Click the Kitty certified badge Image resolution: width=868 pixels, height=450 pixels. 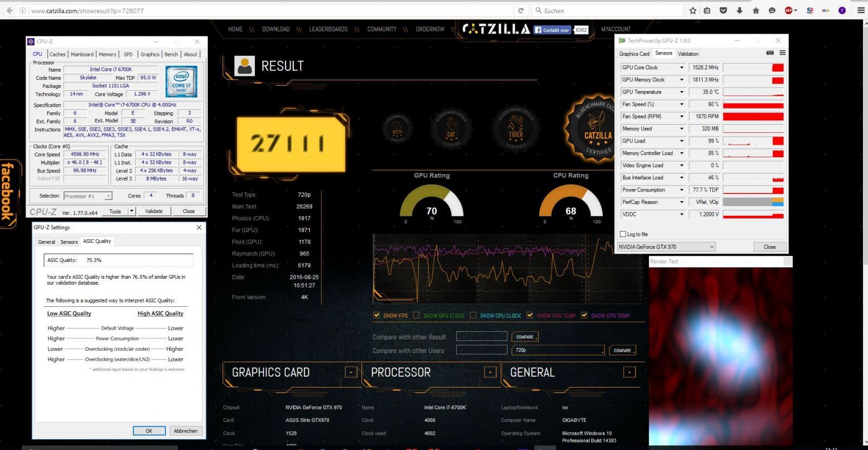click(x=397, y=128)
